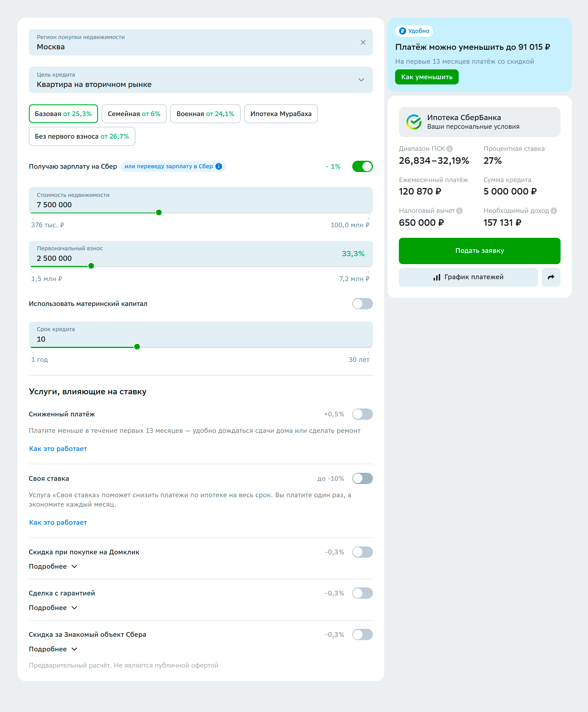Click the 33,3% down payment percentage
Viewport: 588px width, 712px height.
click(x=353, y=254)
